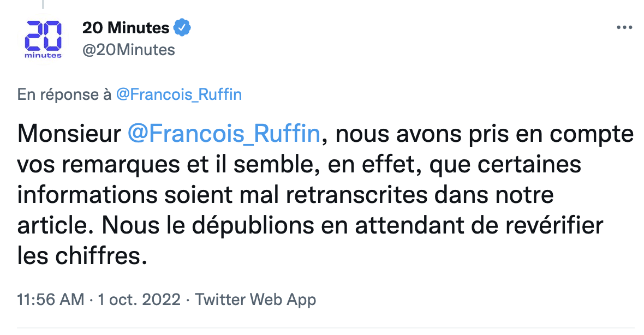Open @Francois_Ruffin in the reply-to line

click(179, 94)
